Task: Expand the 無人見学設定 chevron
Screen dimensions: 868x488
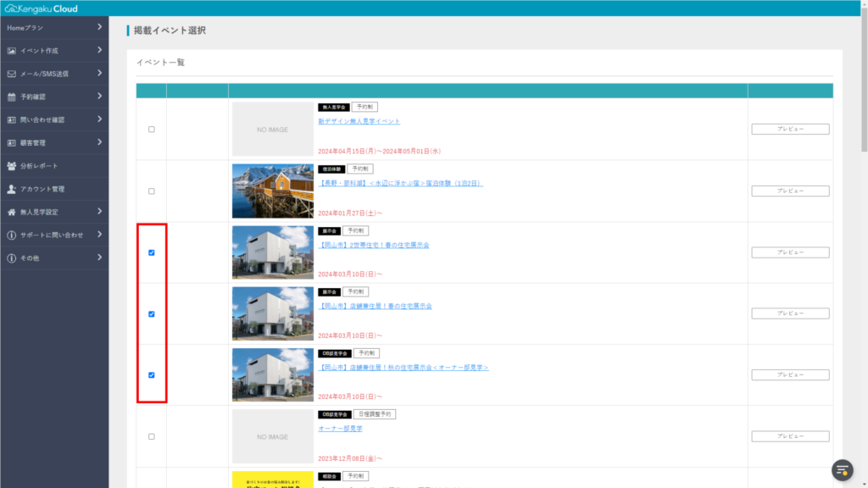Action: [x=100, y=211]
